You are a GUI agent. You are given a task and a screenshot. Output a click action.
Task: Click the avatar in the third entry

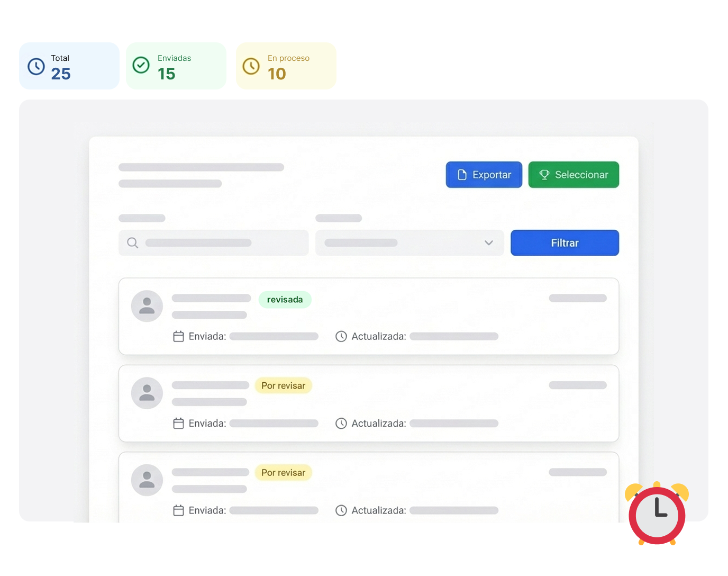pos(147,480)
